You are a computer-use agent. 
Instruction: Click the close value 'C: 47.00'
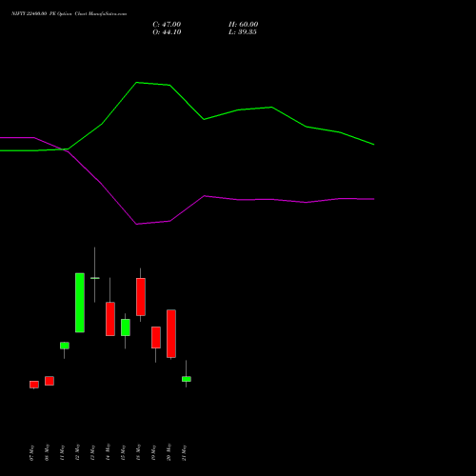[x=167, y=25]
